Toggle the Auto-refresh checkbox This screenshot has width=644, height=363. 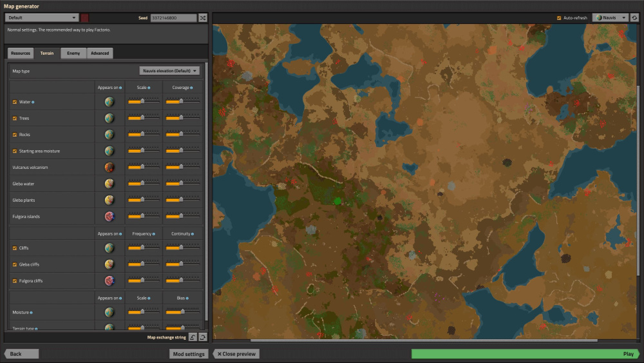(x=559, y=18)
